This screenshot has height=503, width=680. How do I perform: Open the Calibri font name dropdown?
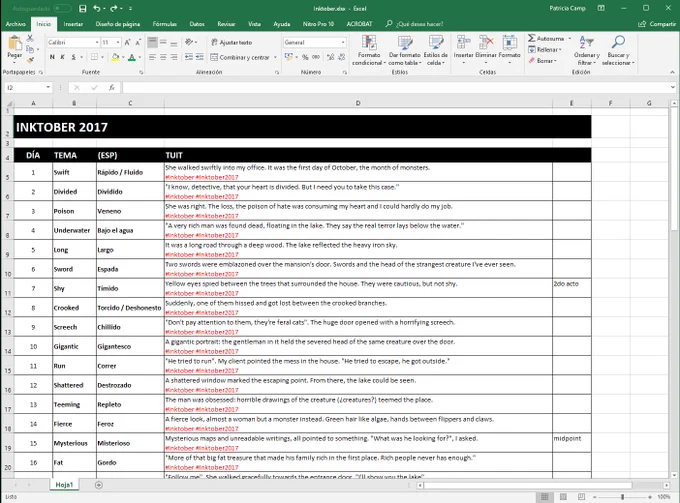pyautogui.click(x=97, y=42)
